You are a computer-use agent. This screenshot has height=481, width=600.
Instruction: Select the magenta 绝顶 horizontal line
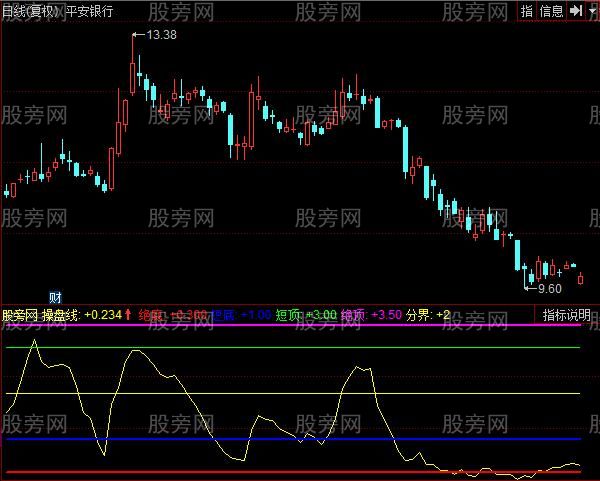pyautogui.click(x=293, y=325)
